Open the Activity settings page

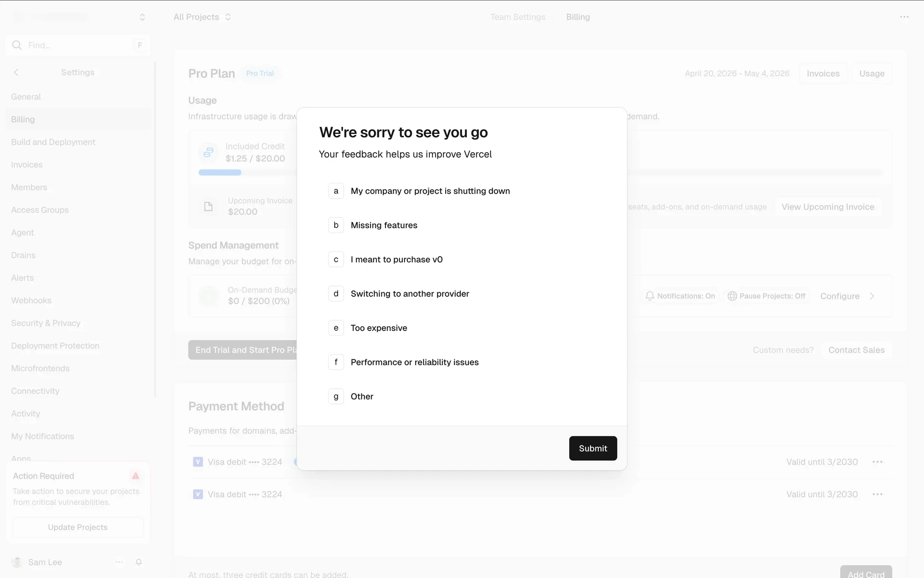point(78,414)
